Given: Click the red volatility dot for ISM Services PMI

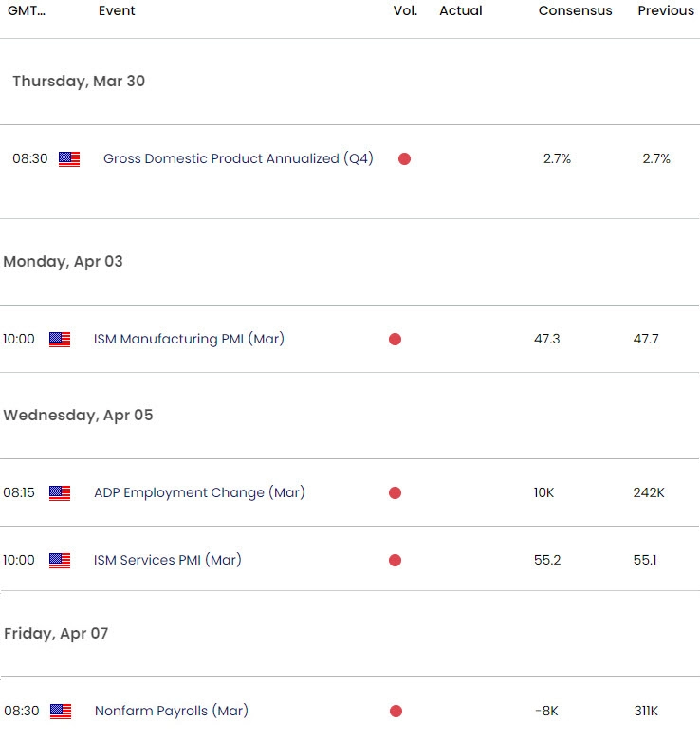Looking at the screenshot, I should coord(395,561).
